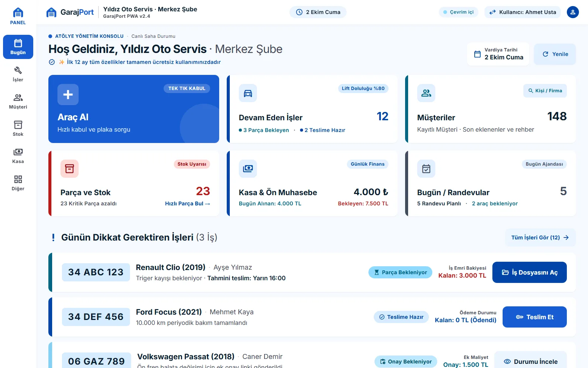Click the Bugün Ajandası badge
This screenshot has width=588, height=368.
544,164
